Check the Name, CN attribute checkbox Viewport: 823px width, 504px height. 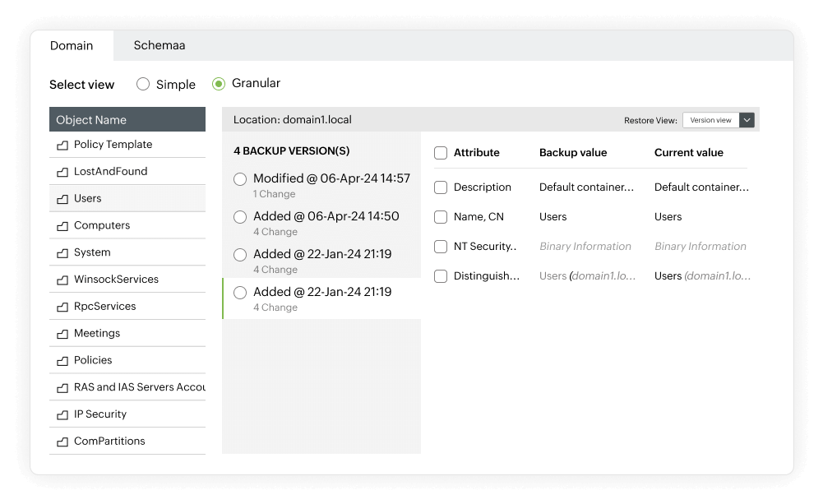click(440, 216)
